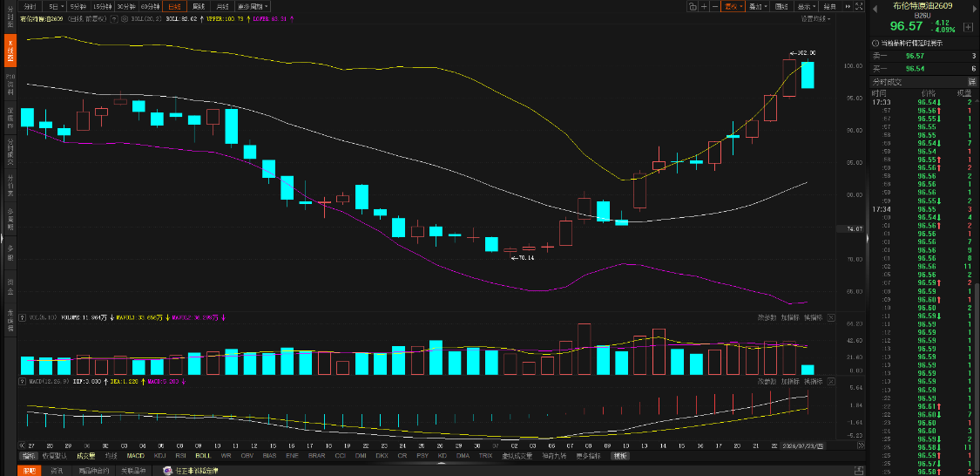Image resolution: width=980 pixels, height=476 pixels.
Task: Enter fullscreen chart mode
Action: click(858, 6)
